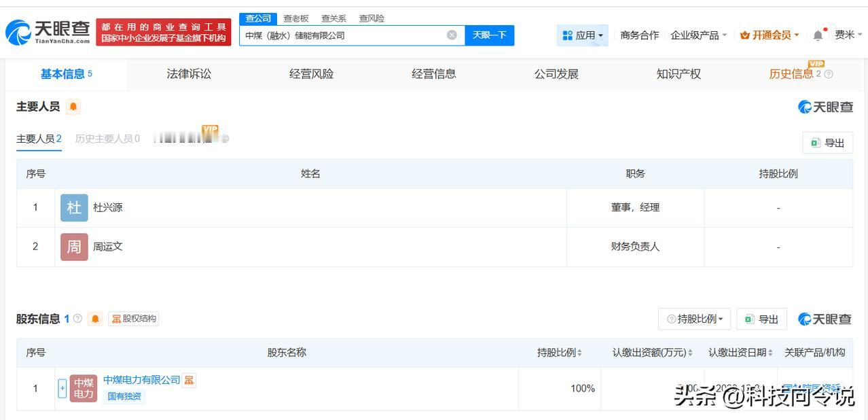This screenshot has height=420, width=868.
Task: Click the equity icon next to 中煤电力有限公司
Action: 189,380
